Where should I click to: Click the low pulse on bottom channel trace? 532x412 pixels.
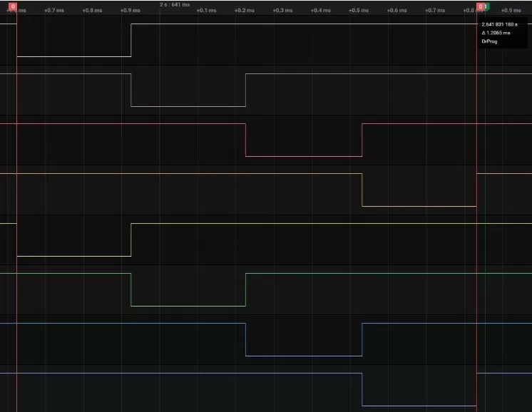click(419, 405)
